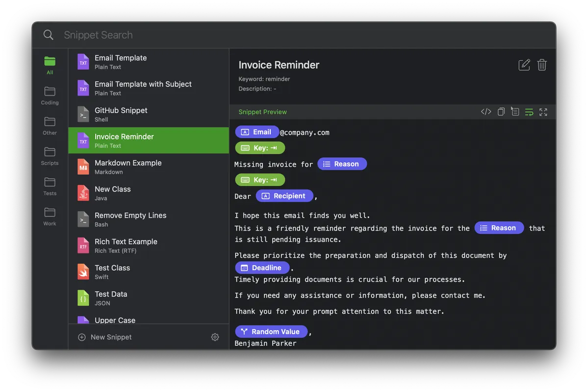Image resolution: width=588 pixels, height=392 pixels.
Task: Click the paste-snippet cursor list icon
Action: click(x=514, y=112)
